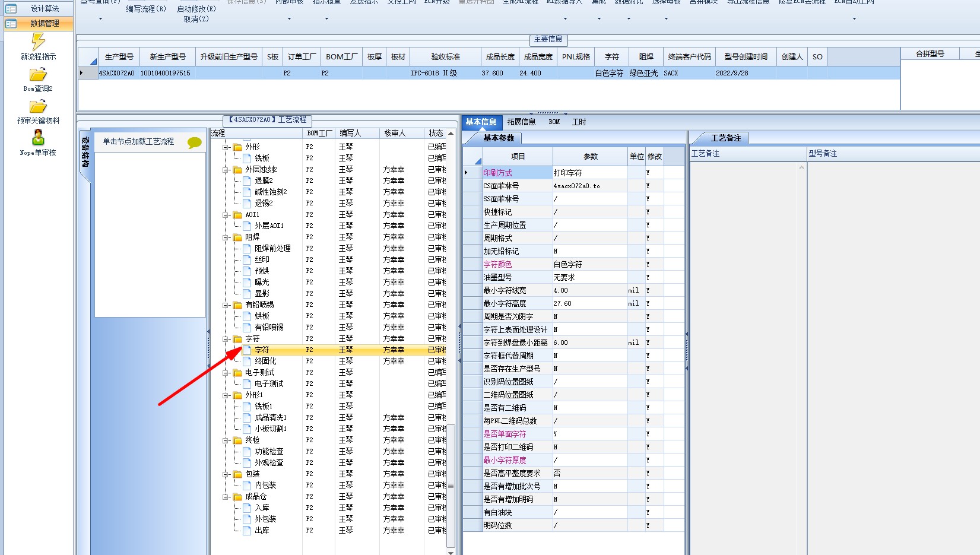Open the 预审关键物料 folder icon
Viewport: 980px width, 555px height.
click(38, 107)
